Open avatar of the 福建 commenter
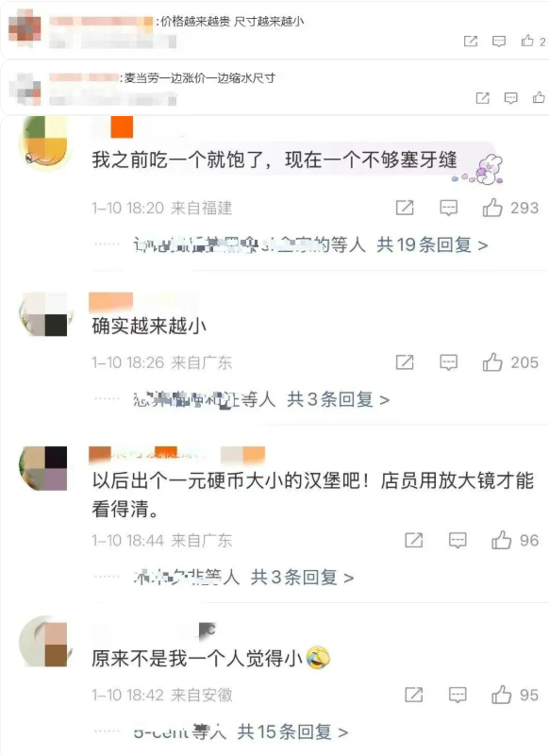 click(x=45, y=143)
